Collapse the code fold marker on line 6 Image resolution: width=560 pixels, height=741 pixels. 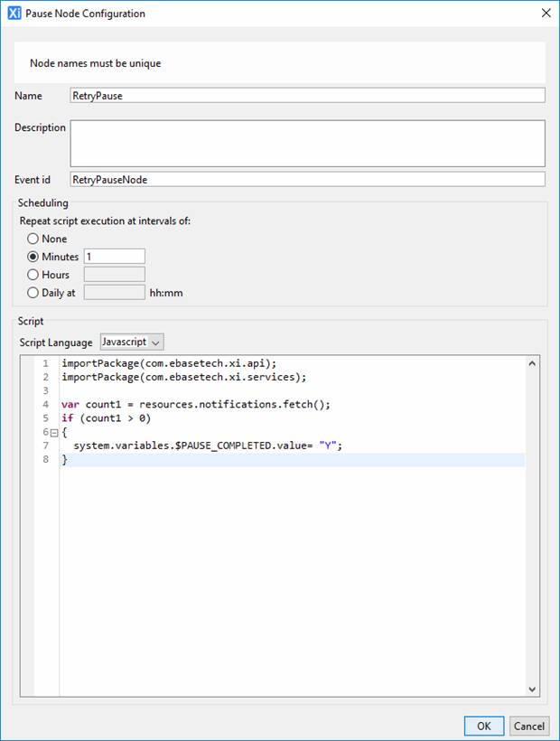click(x=53, y=433)
